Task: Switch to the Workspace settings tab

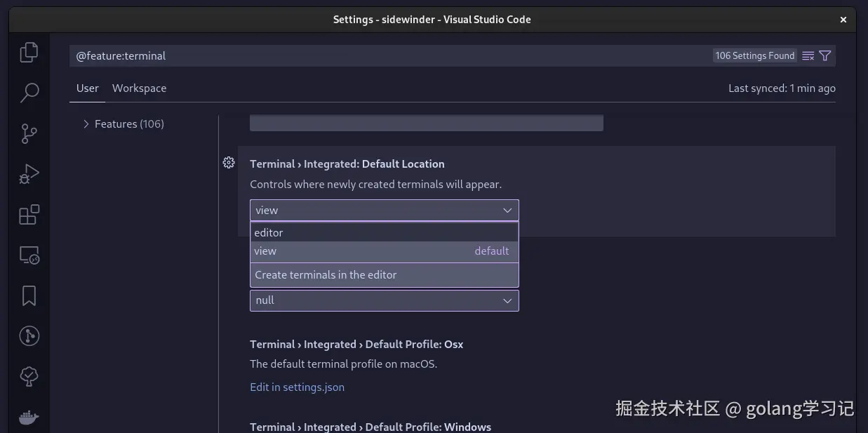Action: (x=139, y=88)
